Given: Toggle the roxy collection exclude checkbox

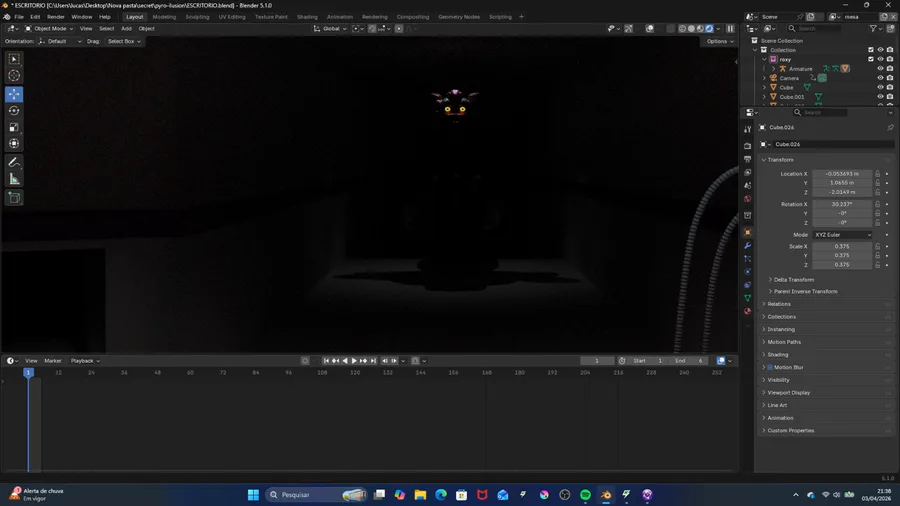Looking at the screenshot, I should click(871, 59).
